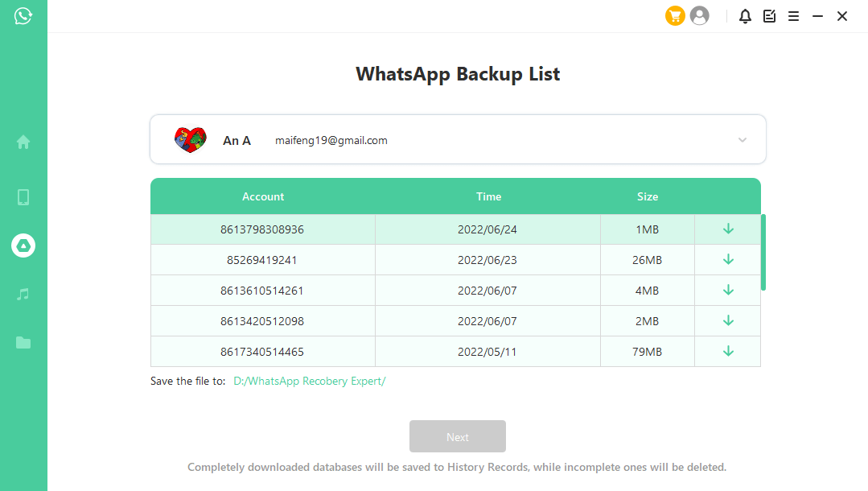Viewport: 868px width, 491px height.
Task: Expand the An A account dropdown
Action: coord(742,140)
